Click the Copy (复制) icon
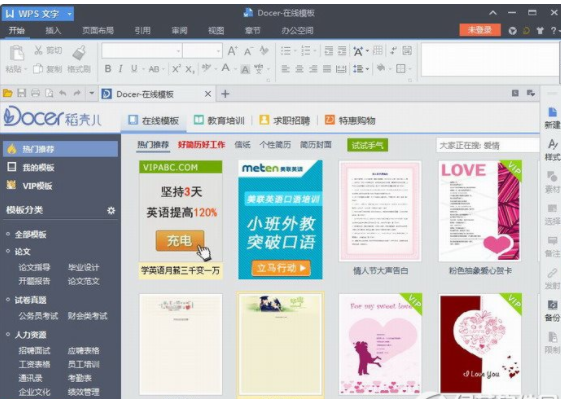This screenshot has width=561, height=399. coord(38,69)
